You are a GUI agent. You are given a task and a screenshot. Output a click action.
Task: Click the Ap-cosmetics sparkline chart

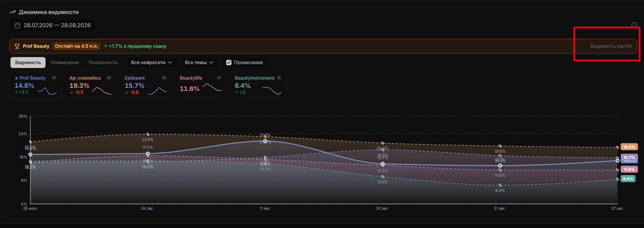tap(102, 91)
